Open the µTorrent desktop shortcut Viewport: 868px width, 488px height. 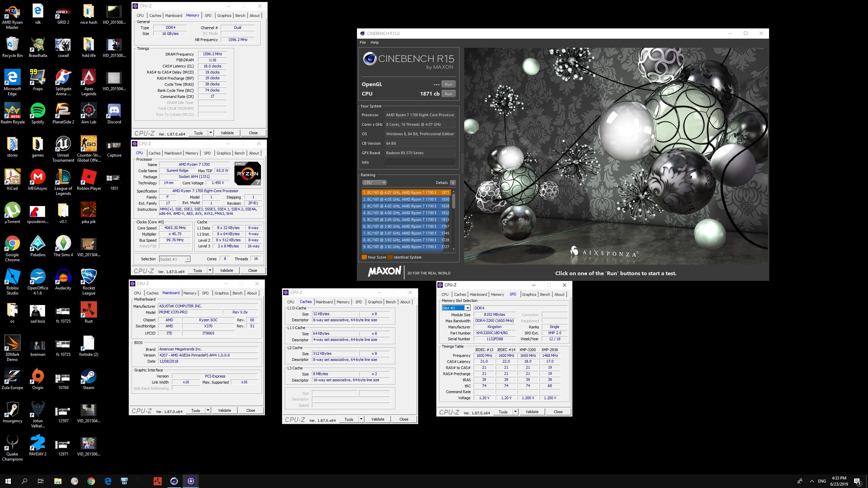(13, 213)
